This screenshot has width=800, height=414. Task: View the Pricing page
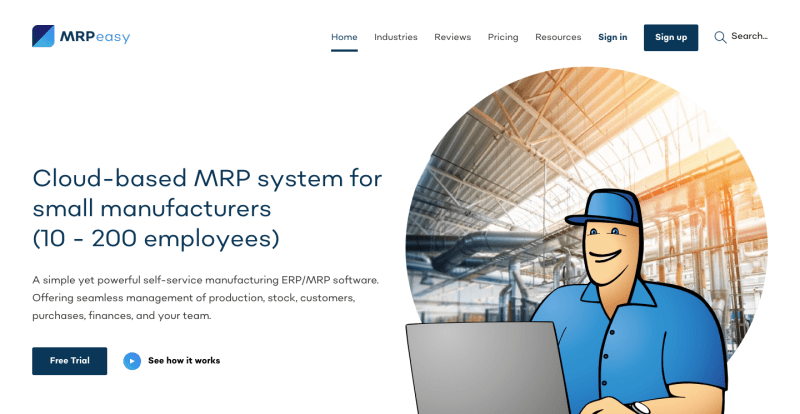503,37
